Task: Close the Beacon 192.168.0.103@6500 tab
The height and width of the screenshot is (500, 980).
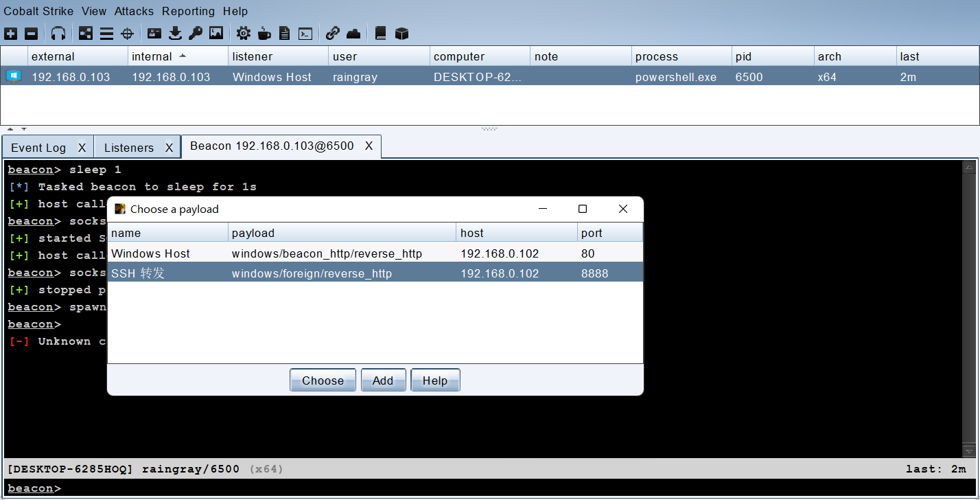Action: [369, 146]
